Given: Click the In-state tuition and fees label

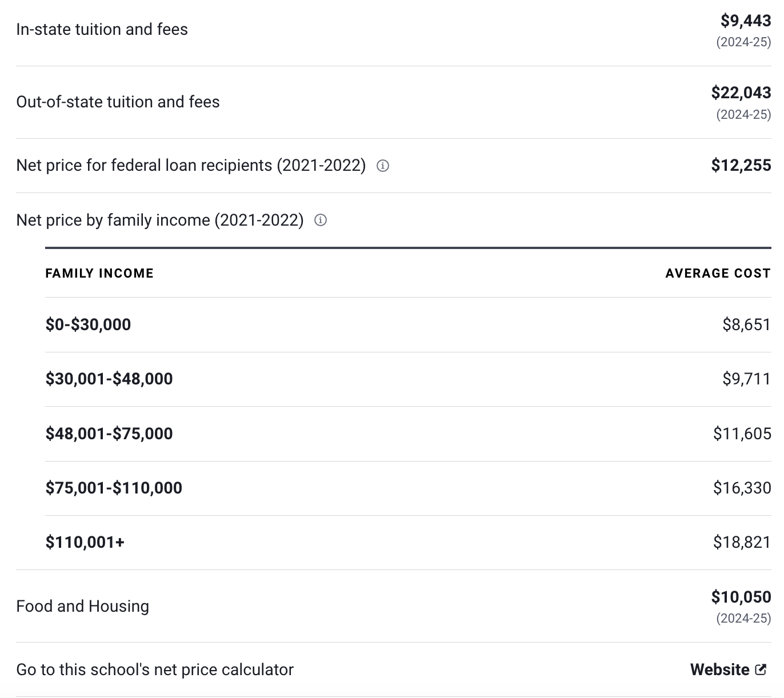Looking at the screenshot, I should point(102,29).
